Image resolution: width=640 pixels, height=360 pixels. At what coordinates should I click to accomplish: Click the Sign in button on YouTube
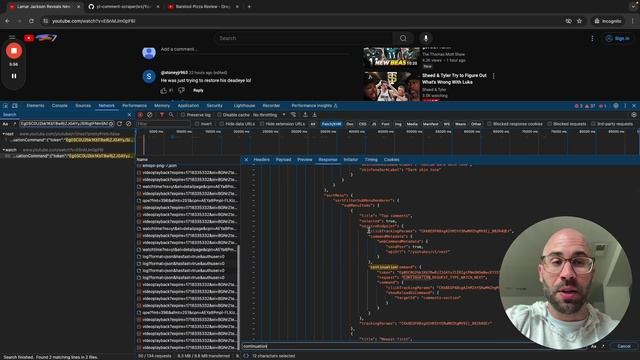coord(618,38)
